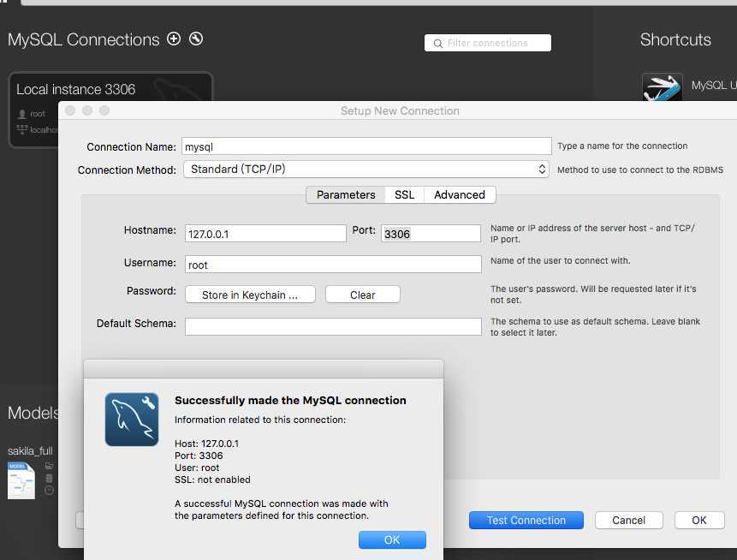This screenshot has width=737, height=560.
Task: Click 'Host: 127.0.0.1' text in success dialog
Action: tap(206, 444)
